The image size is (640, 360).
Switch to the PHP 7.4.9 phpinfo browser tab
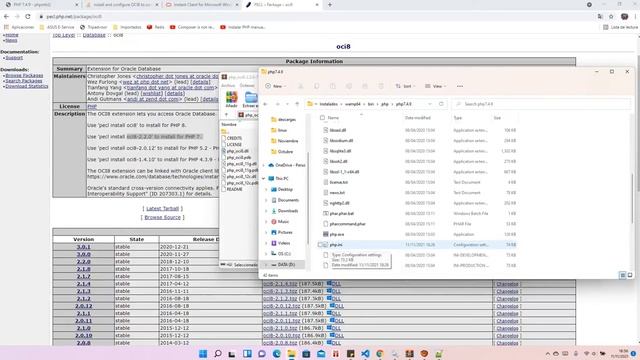[40, 4]
